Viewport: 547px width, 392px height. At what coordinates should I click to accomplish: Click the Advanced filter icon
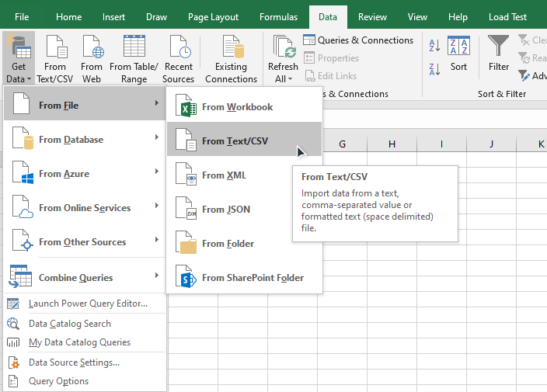point(524,75)
